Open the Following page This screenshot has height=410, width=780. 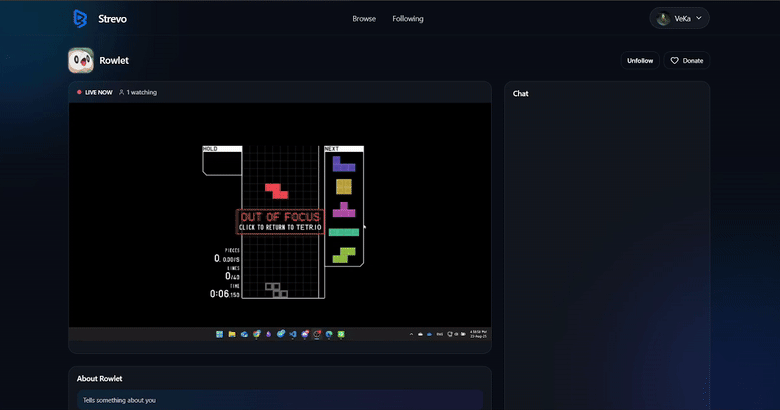pyautogui.click(x=408, y=18)
